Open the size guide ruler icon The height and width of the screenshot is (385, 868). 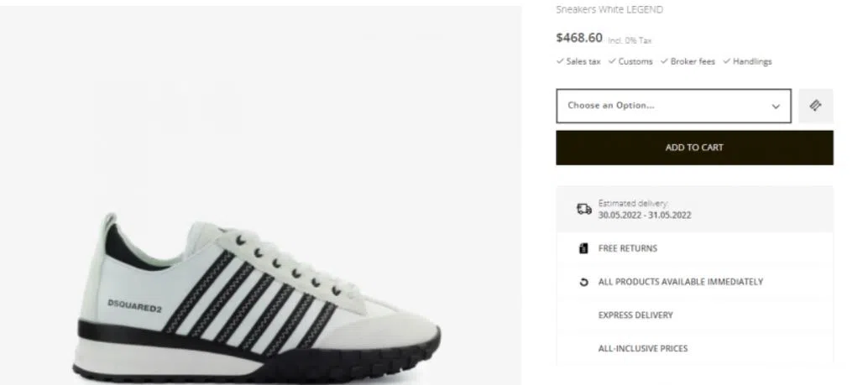tap(815, 106)
